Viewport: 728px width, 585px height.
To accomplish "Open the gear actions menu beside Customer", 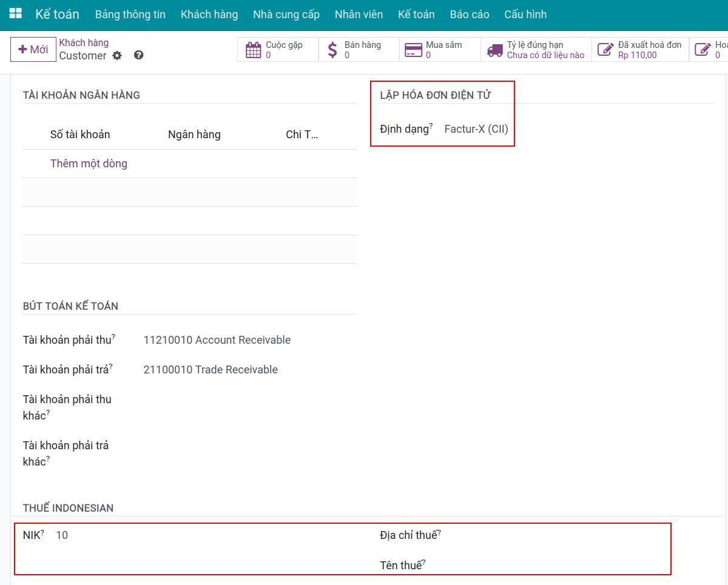I will pos(117,56).
